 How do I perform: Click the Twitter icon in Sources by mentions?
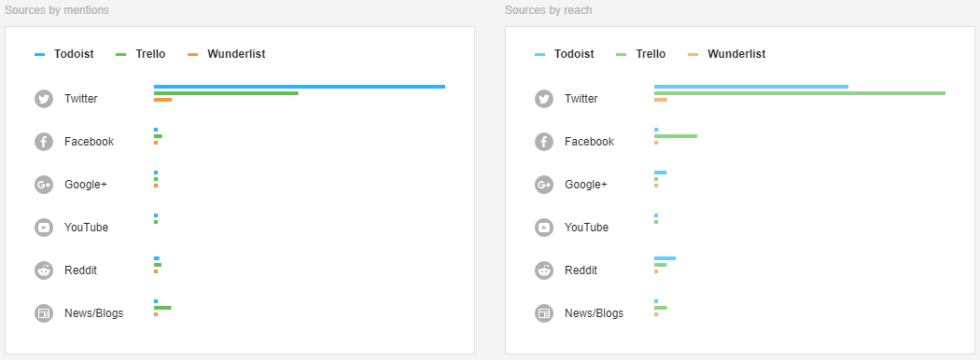[x=44, y=99]
